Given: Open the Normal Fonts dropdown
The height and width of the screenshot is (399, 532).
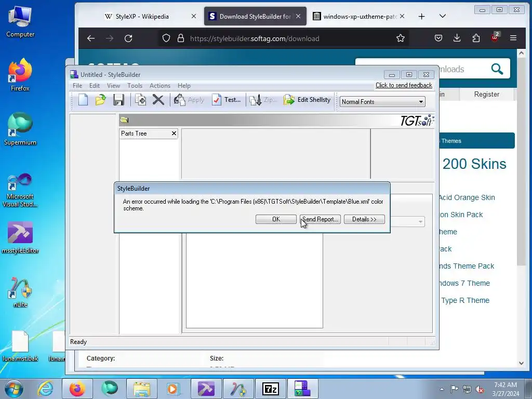Looking at the screenshot, I should 382,101.
